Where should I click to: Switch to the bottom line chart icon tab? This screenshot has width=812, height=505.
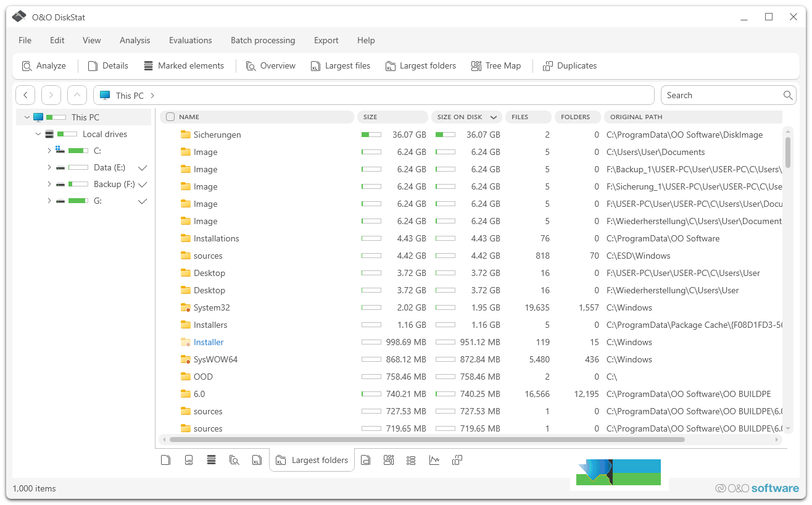click(x=434, y=460)
